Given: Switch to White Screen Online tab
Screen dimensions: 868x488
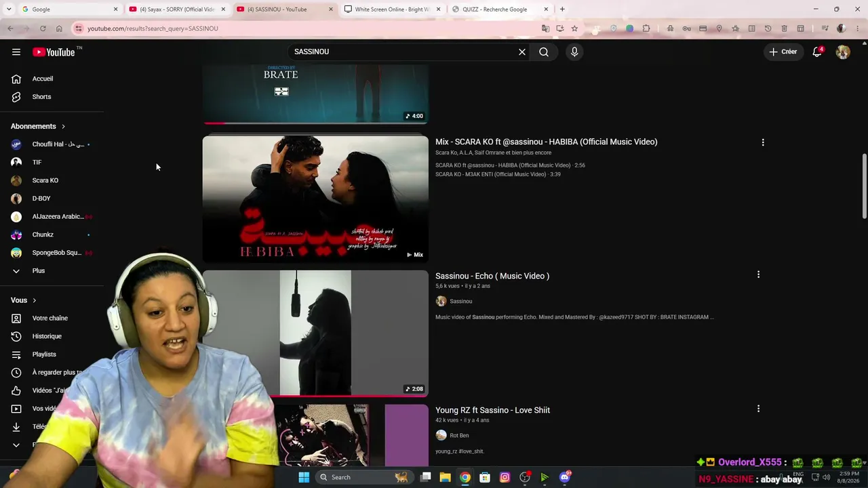Looking at the screenshot, I should click(x=392, y=9).
